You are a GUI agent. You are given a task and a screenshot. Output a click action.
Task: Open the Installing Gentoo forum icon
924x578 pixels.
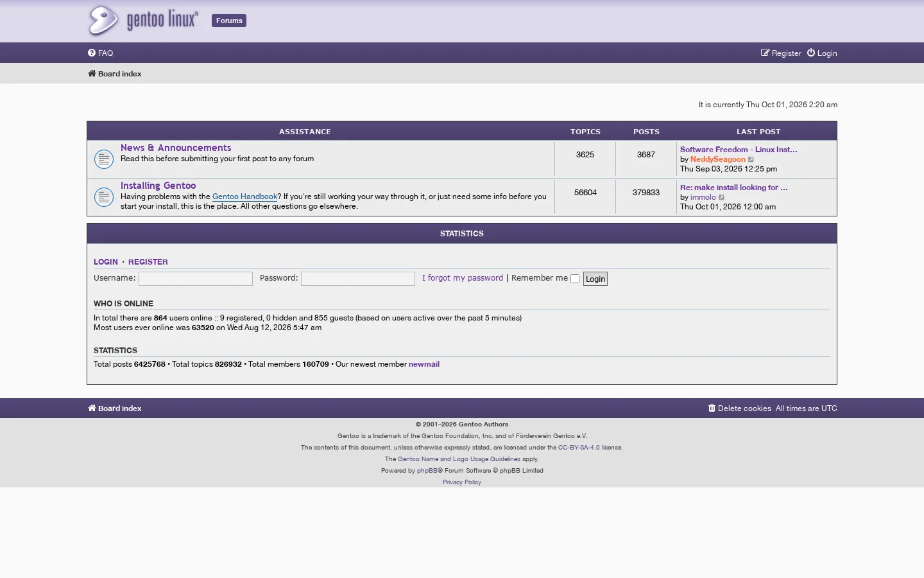pos(104,197)
